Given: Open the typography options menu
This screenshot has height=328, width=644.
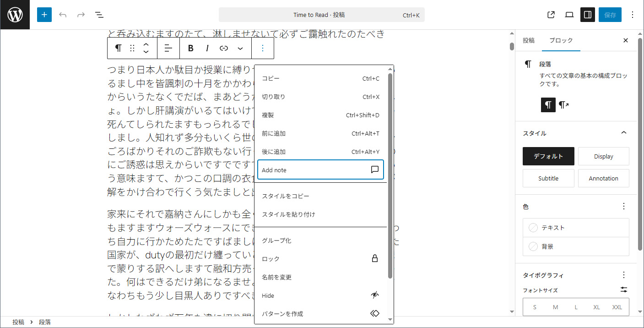Looking at the screenshot, I should 623,275.
